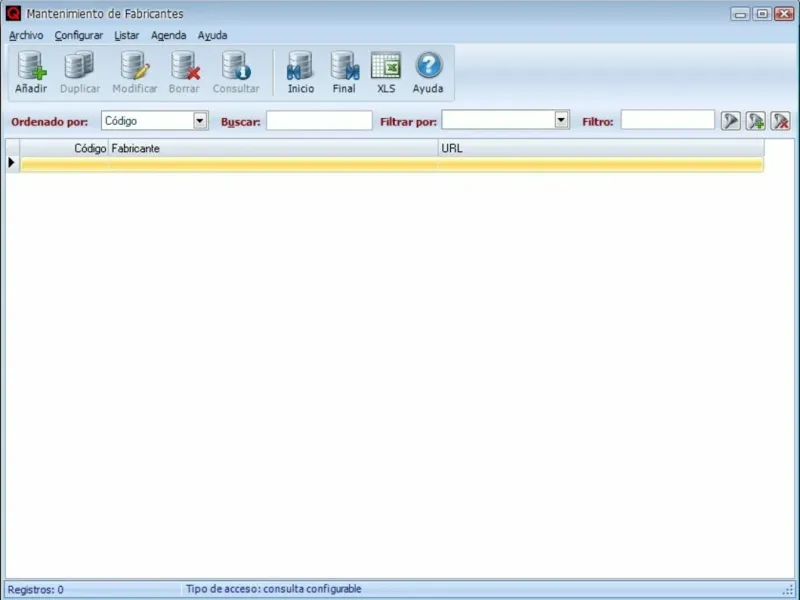The width and height of the screenshot is (800, 600).
Task: Click the Consultar info database icon
Action: coord(236,65)
